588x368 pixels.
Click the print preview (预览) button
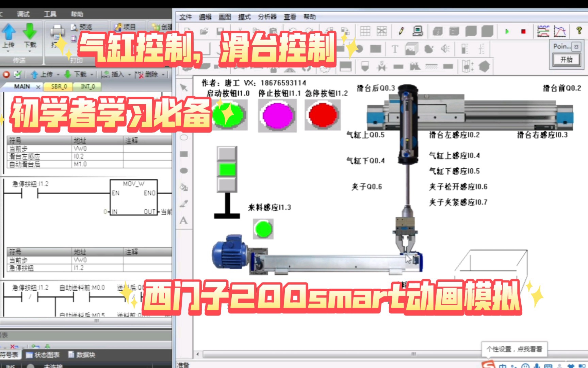(81, 27)
